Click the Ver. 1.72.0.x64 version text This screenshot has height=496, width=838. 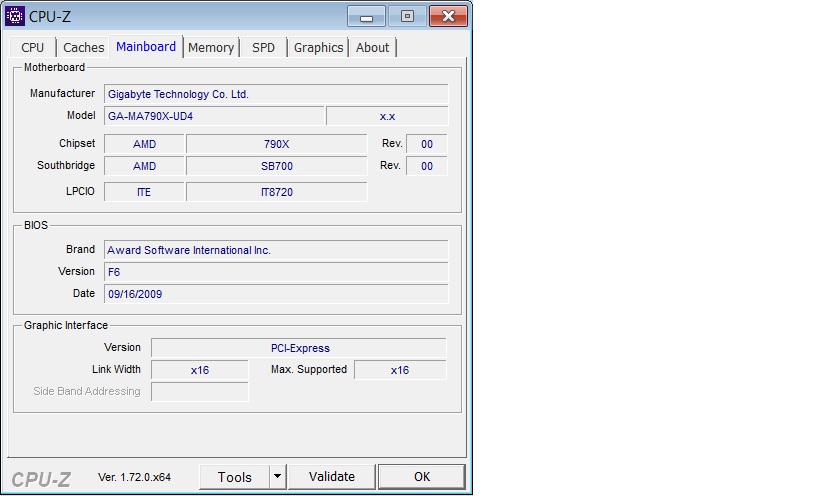(134, 477)
